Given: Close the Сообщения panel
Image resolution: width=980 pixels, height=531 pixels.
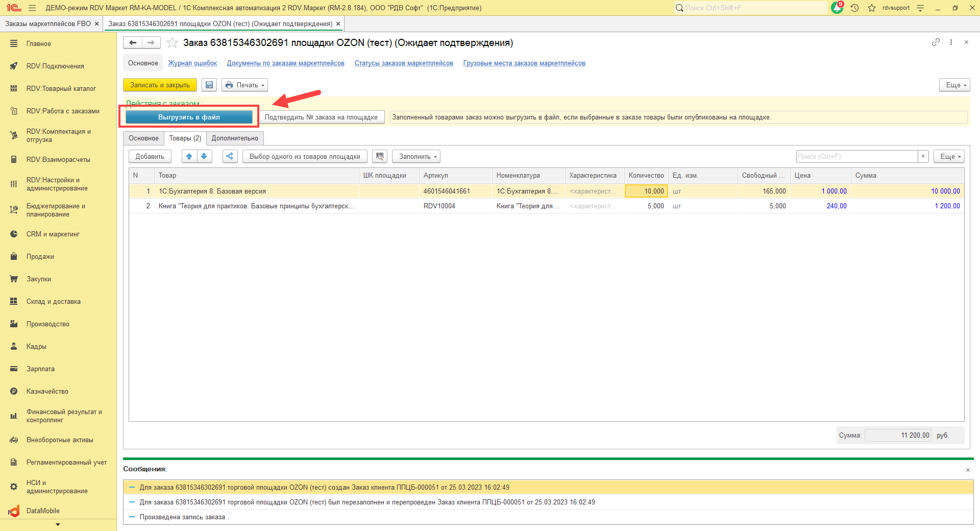Looking at the screenshot, I should pyautogui.click(x=968, y=470).
